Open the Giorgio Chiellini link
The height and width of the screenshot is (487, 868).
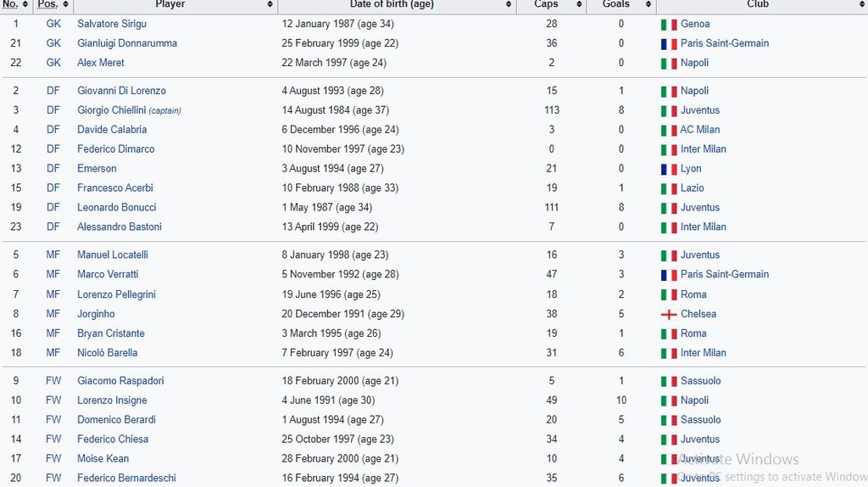111,110
